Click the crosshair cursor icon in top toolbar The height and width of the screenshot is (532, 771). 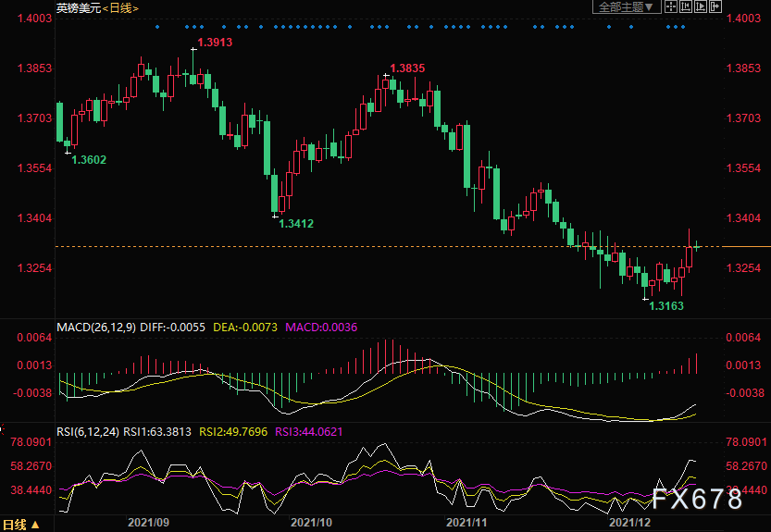tap(671, 6)
